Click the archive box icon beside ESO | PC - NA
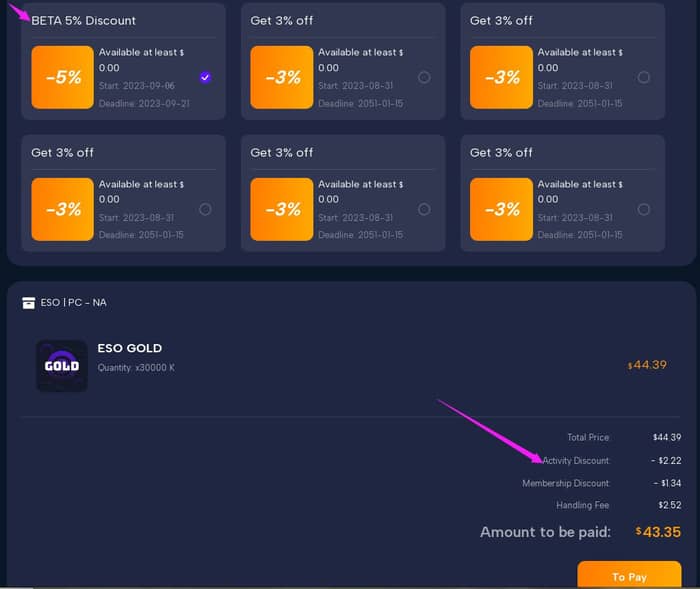The width and height of the screenshot is (700, 589). [x=29, y=303]
